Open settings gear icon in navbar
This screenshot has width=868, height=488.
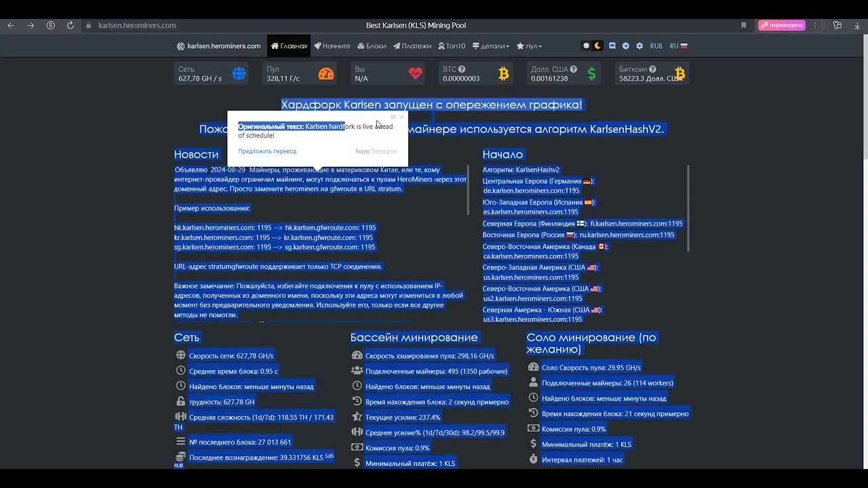point(639,46)
